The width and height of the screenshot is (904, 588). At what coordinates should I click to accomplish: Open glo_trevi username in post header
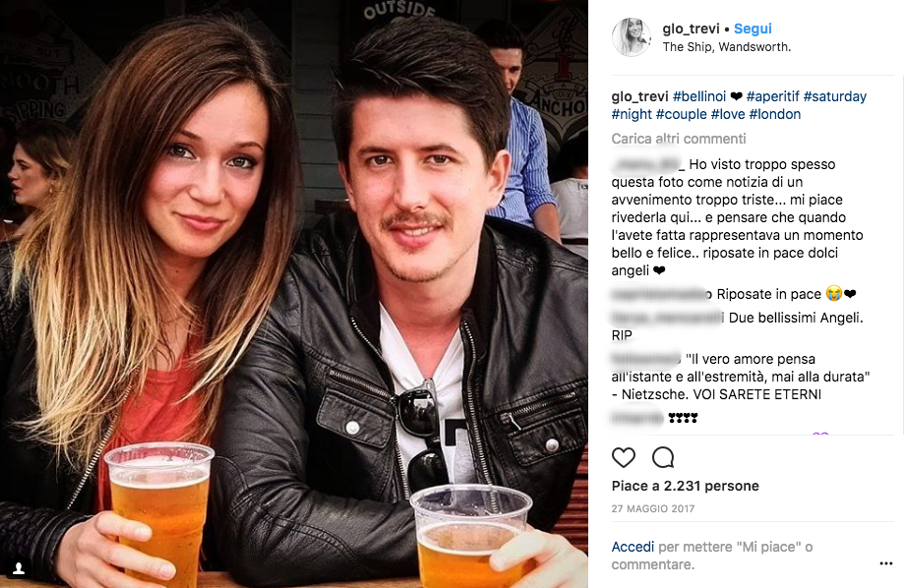[x=691, y=29]
